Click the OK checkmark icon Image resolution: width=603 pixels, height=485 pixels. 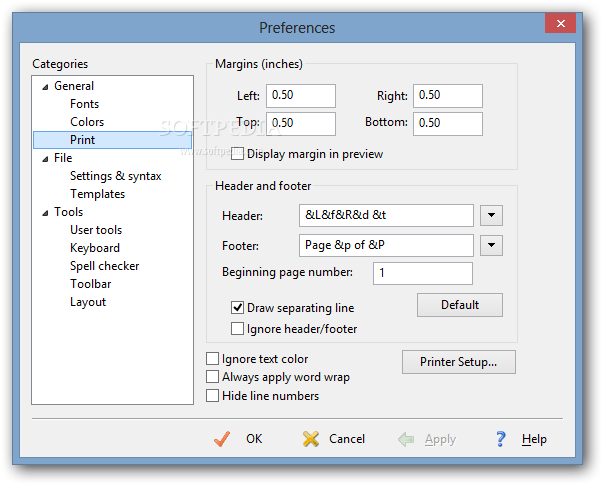(x=222, y=439)
